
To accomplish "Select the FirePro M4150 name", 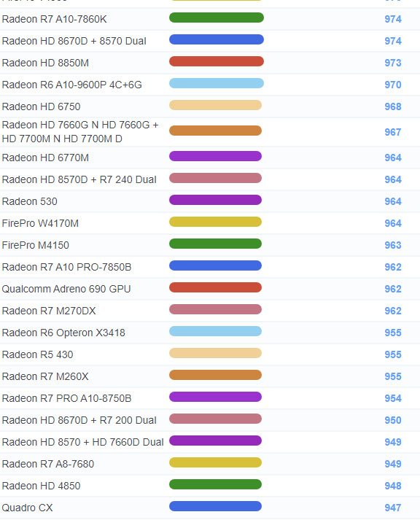I will (x=36, y=245).
